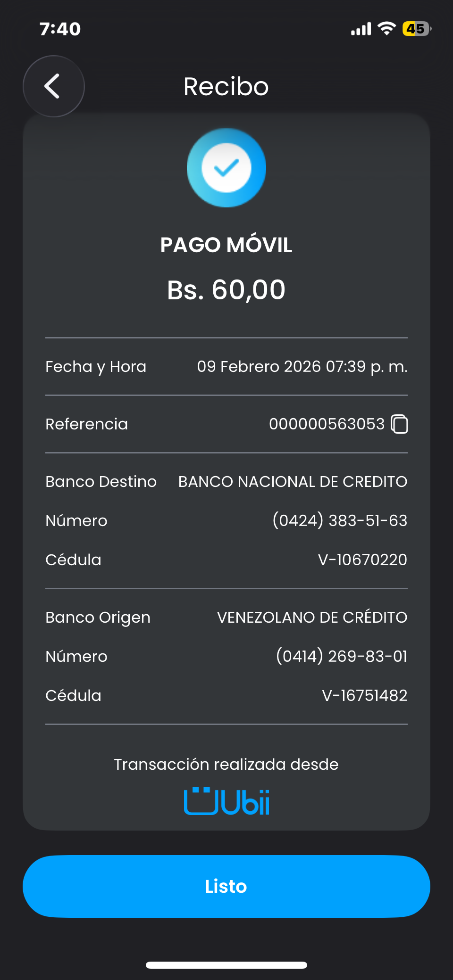Tap destination cédula V-10670220
The image size is (453, 980).
(x=362, y=560)
